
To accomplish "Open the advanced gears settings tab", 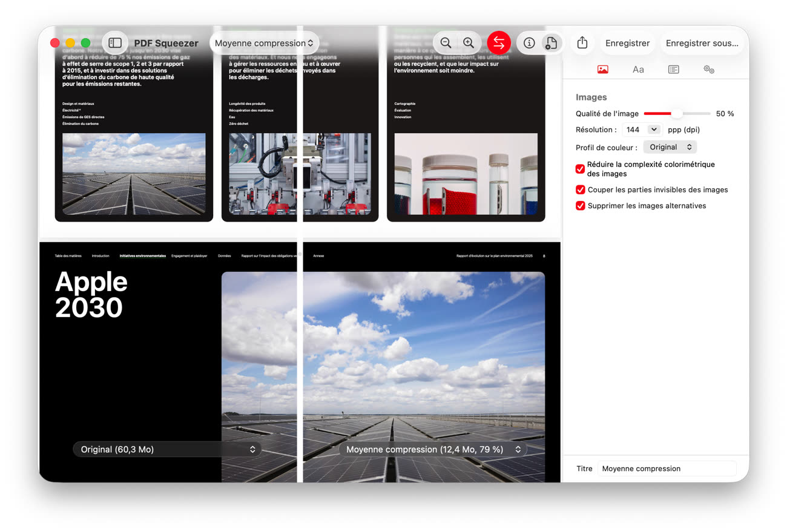I will pyautogui.click(x=709, y=70).
